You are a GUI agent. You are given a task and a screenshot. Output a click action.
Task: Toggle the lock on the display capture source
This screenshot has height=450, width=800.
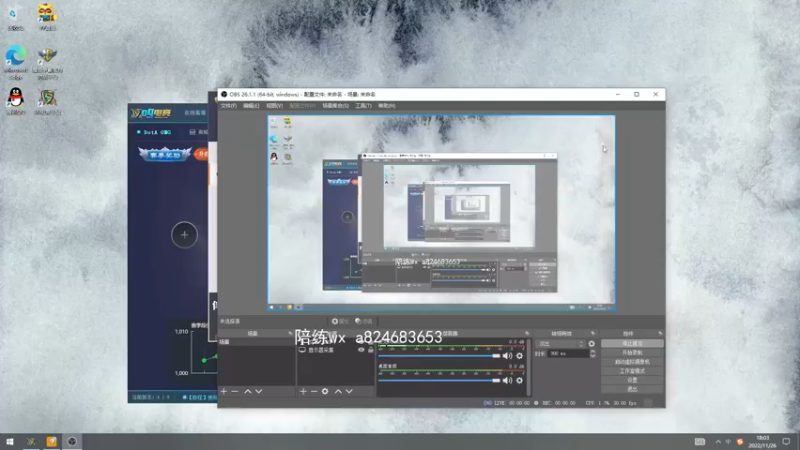(371, 350)
